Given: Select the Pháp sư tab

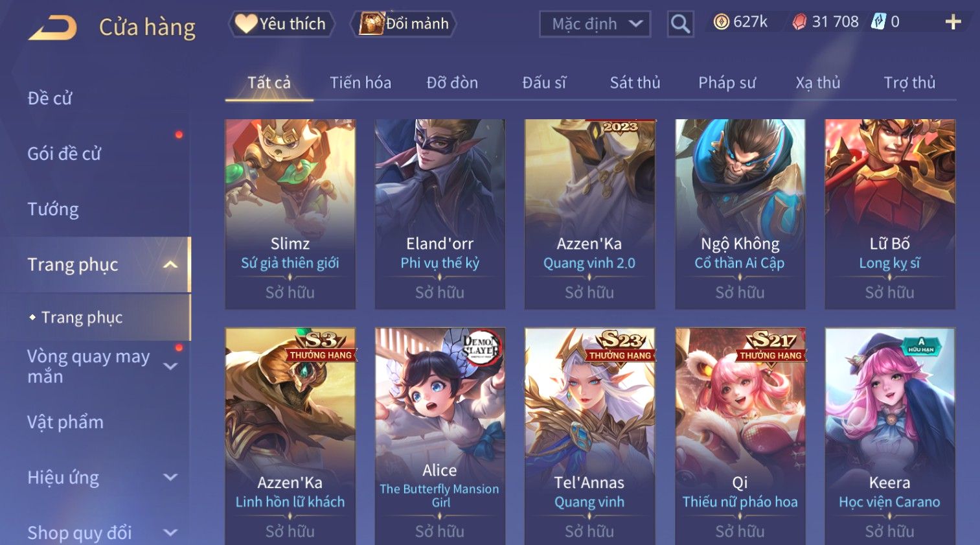Looking at the screenshot, I should point(727,83).
